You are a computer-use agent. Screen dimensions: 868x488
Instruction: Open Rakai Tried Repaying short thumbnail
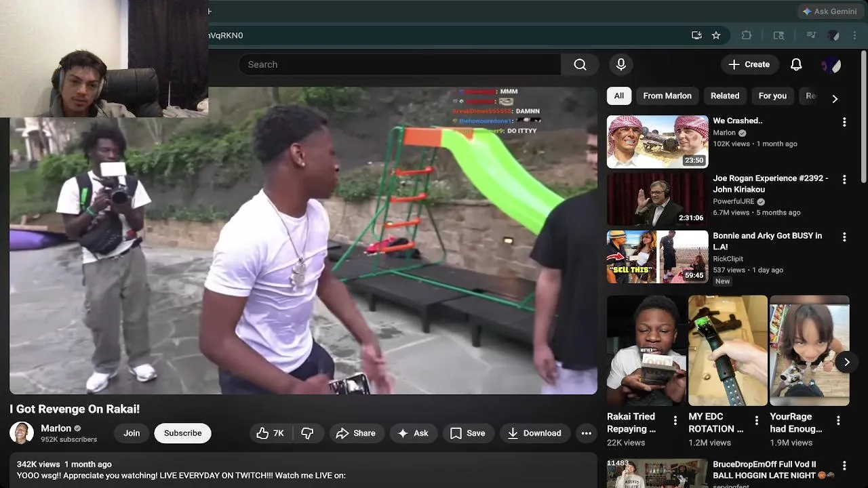[x=646, y=350]
